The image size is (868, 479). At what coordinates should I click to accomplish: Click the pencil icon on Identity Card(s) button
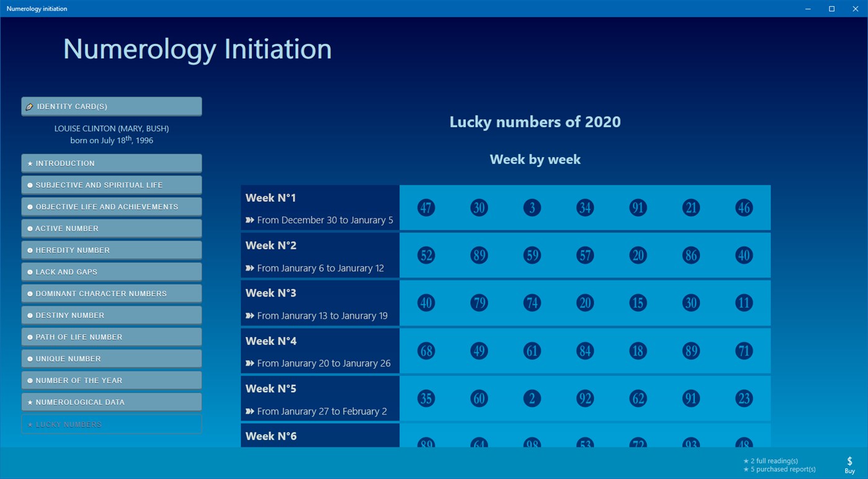pyautogui.click(x=30, y=105)
